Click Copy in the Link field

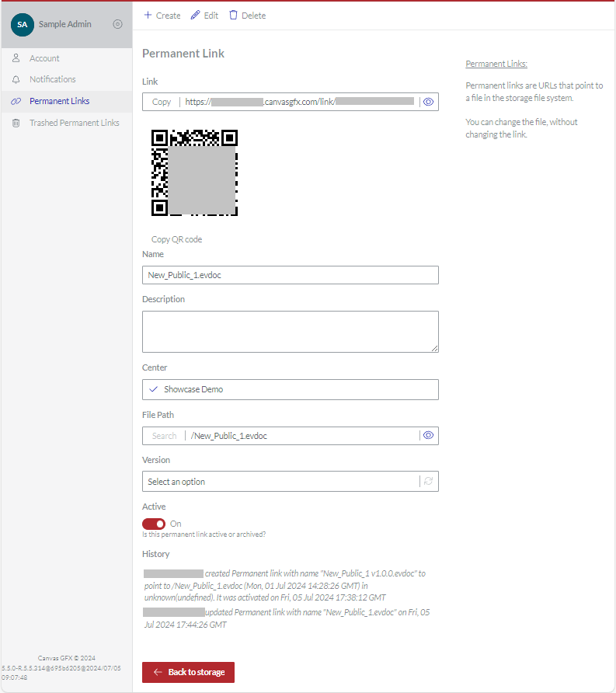click(x=162, y=102)
